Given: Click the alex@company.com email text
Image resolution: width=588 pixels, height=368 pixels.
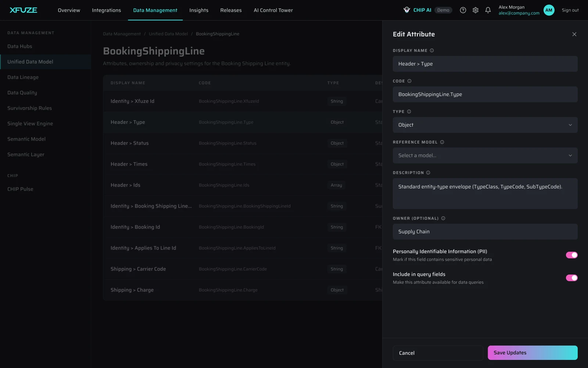Looking at the screenshot, I should (x=519, y=13).
